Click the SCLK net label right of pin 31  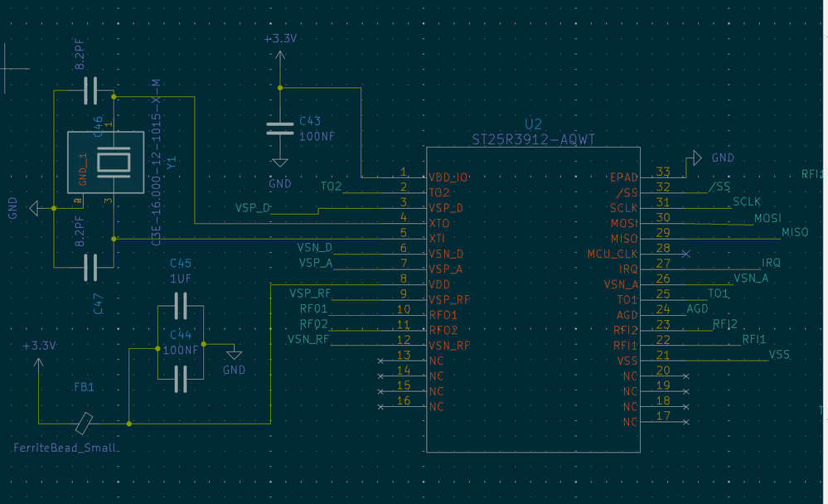tap(747, 201)
